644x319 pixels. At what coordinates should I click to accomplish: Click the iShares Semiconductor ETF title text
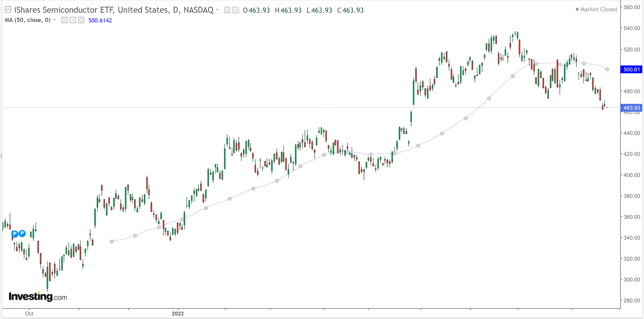114,10
